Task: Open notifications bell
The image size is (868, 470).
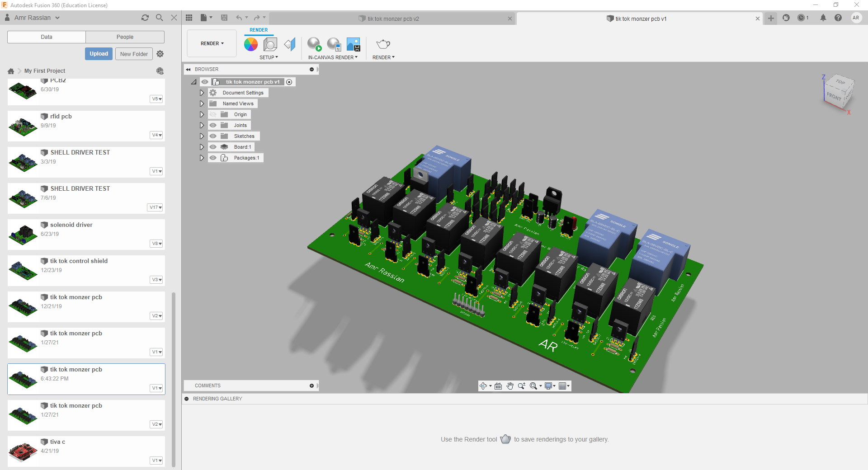Action: [823, 18]
